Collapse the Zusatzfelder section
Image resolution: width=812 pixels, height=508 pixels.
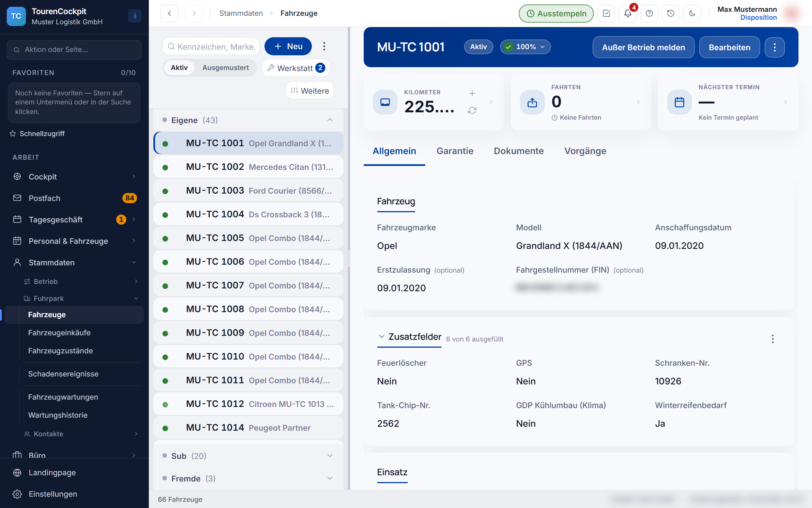381,336
